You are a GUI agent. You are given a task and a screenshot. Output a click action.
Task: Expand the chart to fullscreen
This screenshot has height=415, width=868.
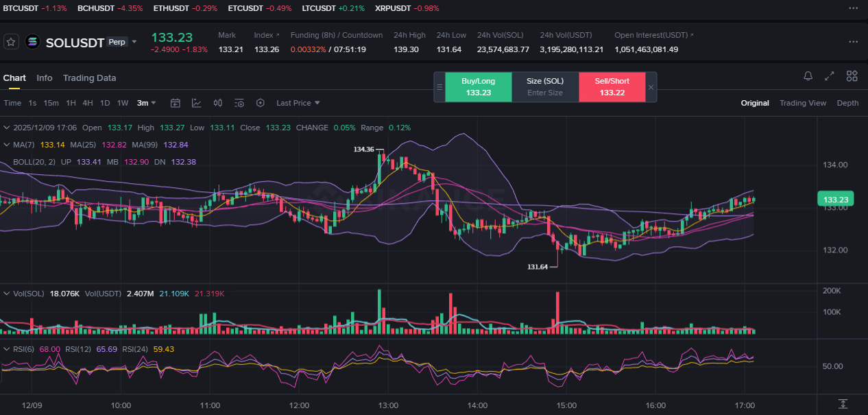(830, 76)
